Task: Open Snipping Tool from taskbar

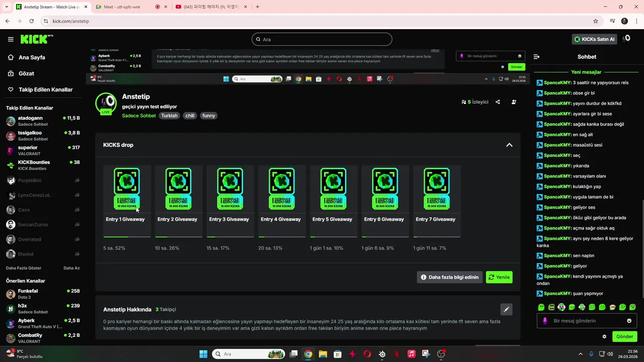Action: pyautogui.click(x=426, y=354)
